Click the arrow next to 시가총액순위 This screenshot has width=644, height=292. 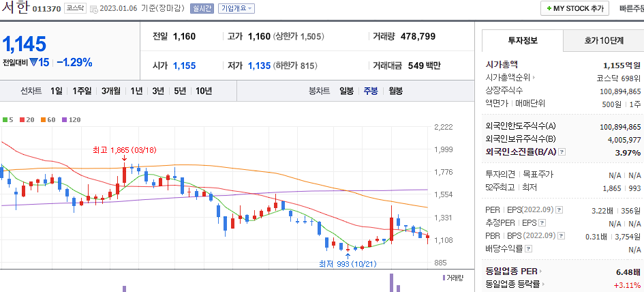[x=534, y=77]
